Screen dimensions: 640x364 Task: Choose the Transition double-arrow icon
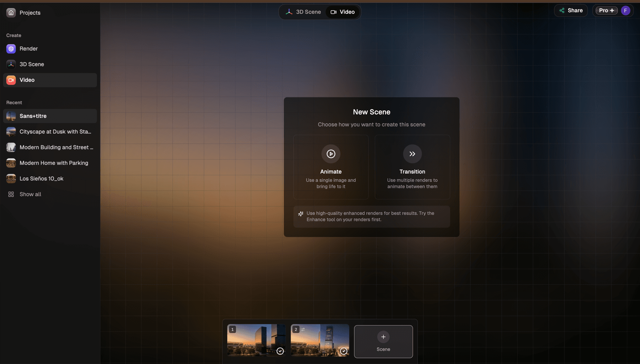tap(412, 154)
